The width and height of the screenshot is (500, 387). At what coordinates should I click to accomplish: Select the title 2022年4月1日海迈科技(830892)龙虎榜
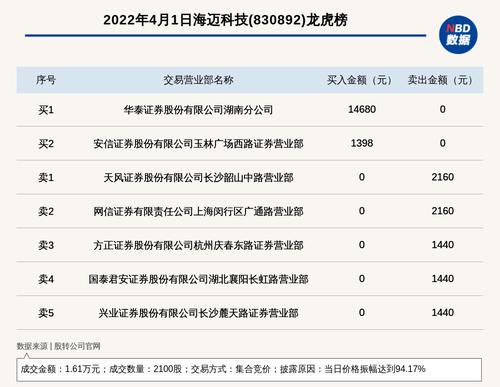click(225, 20)
